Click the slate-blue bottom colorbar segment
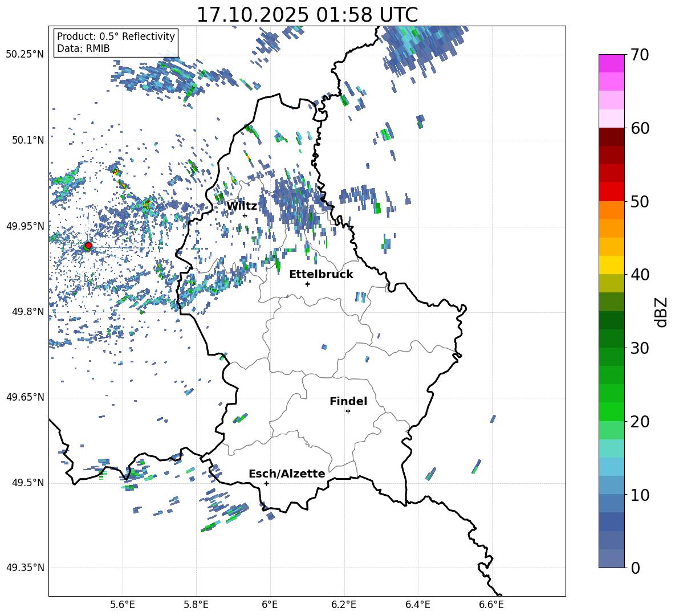 (612, 558)
